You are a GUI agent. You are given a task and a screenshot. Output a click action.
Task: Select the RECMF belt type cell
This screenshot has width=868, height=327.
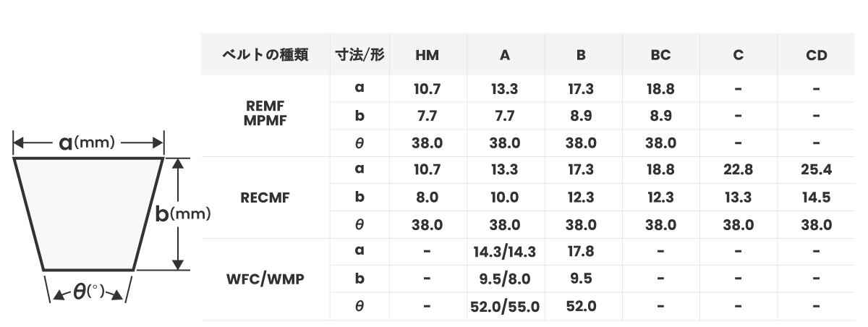click(264, 197)
